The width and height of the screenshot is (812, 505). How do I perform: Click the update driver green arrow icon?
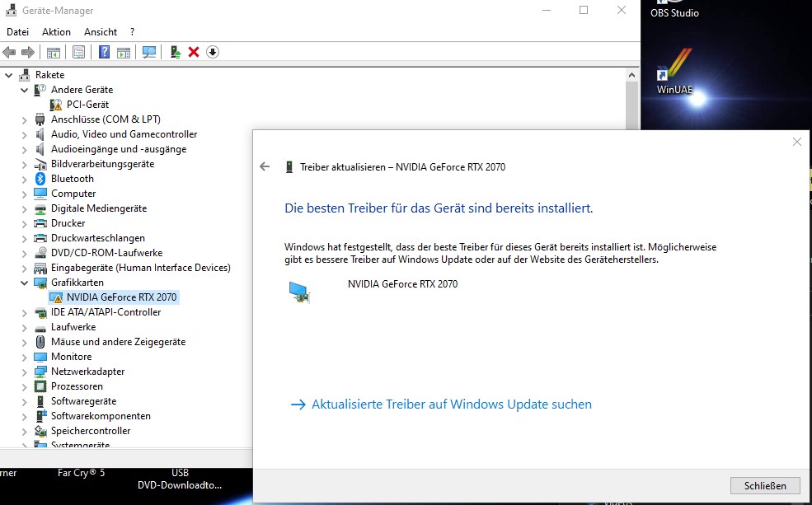point(176,52)
